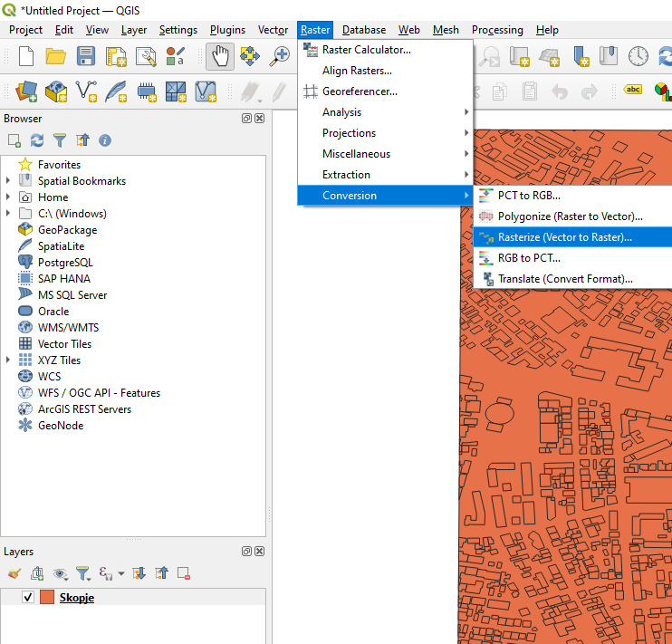
Task: Open the Style Manager icon
Action: pyautogui.click(x=176, y=56)
